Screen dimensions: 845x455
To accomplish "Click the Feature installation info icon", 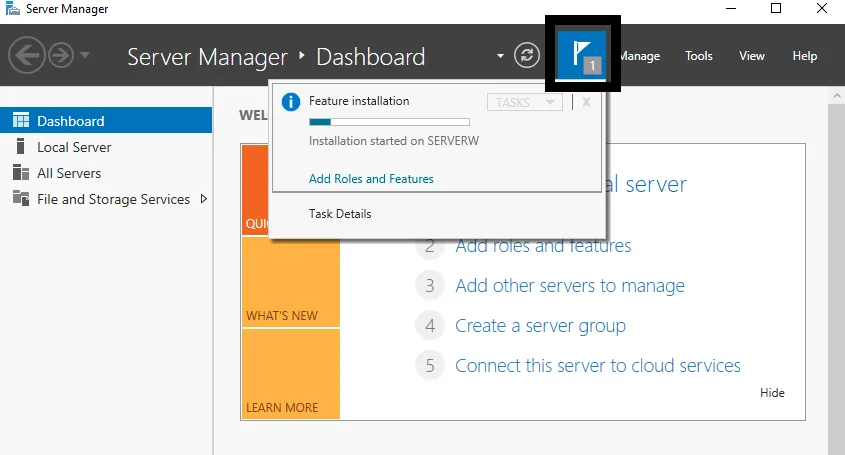I will pos(291,101).
